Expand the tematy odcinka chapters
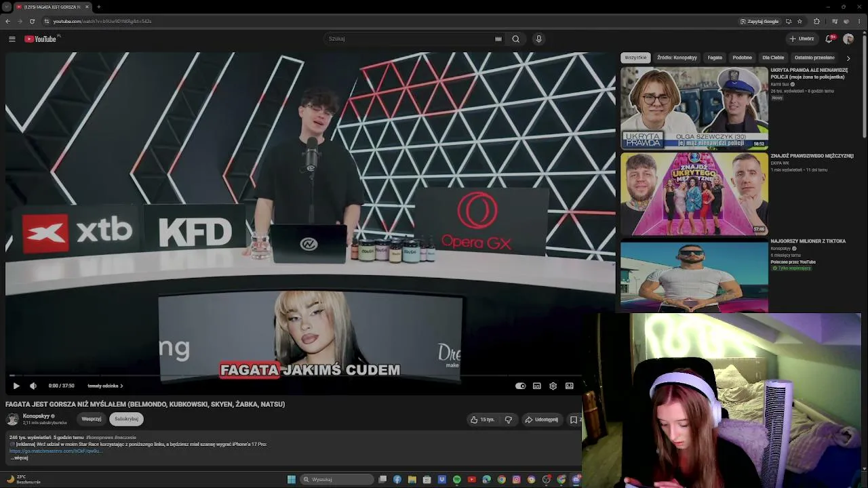The image size is (868, 488). (x=105, y=386)
